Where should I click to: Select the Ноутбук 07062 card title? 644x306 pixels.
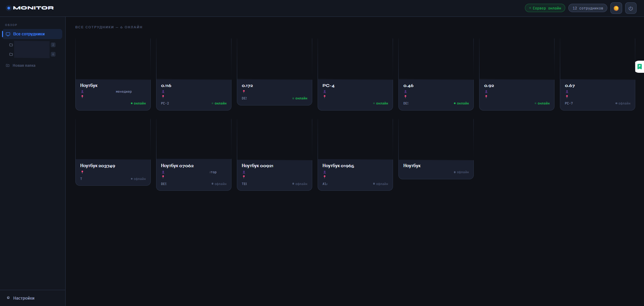pos(177,166)
